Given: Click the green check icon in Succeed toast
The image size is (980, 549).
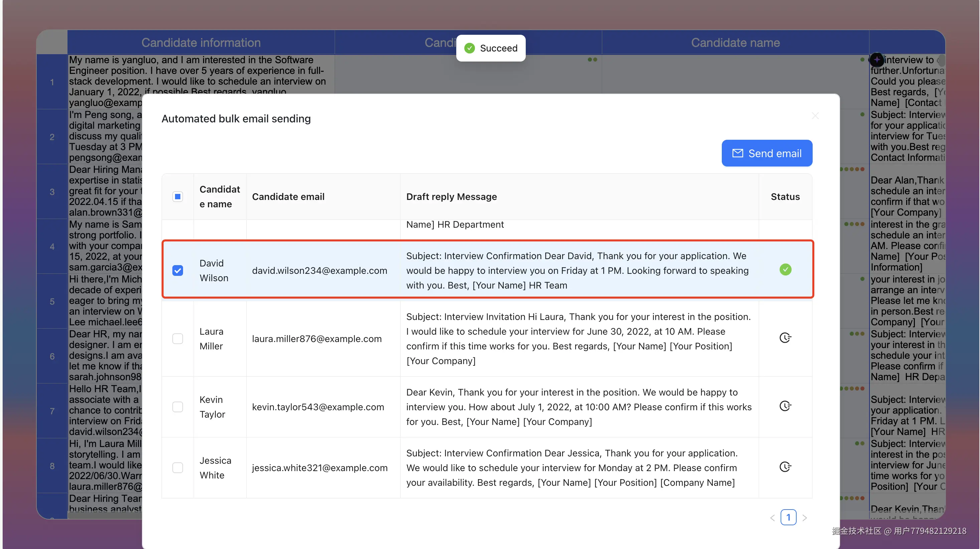Looking at the screenshot, I should [x=469, y=48].
